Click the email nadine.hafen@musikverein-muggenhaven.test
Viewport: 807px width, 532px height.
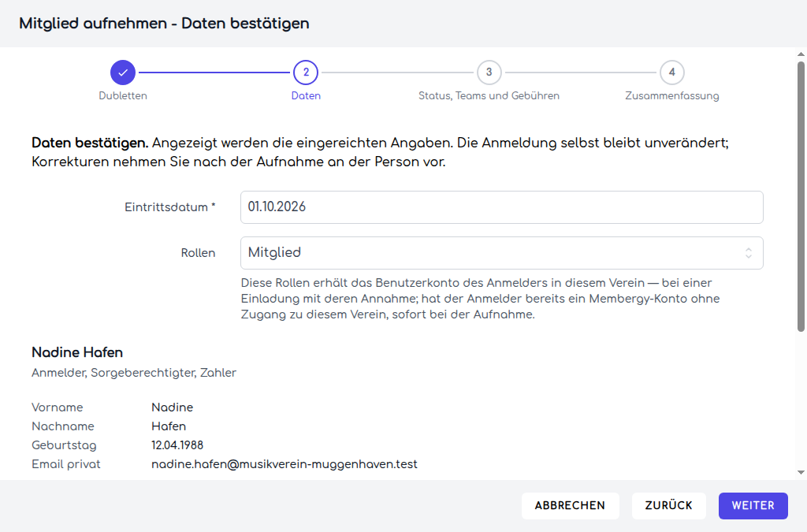point(284,464)
